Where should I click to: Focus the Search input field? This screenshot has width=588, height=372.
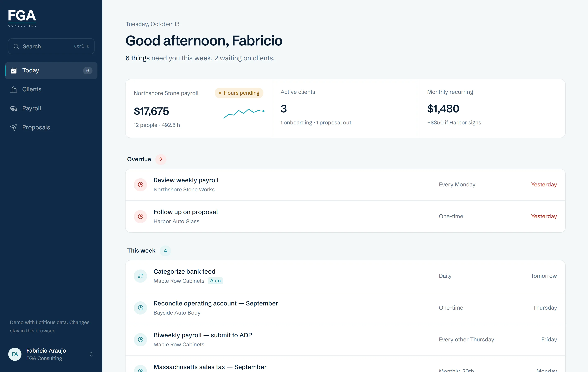pos(51,46)
